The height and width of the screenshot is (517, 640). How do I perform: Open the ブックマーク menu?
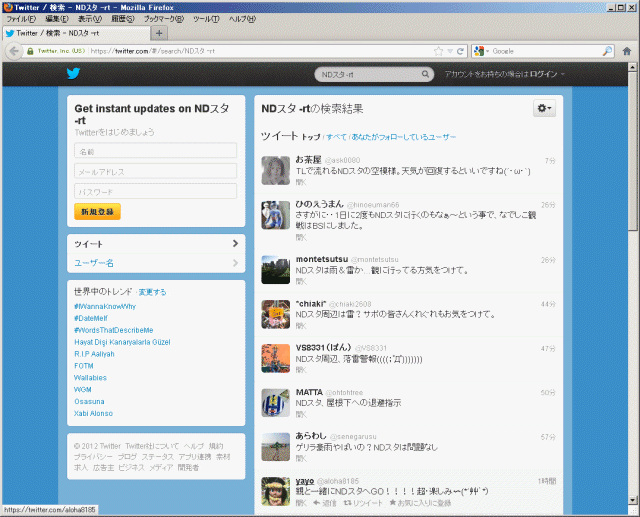coord(164,19)
